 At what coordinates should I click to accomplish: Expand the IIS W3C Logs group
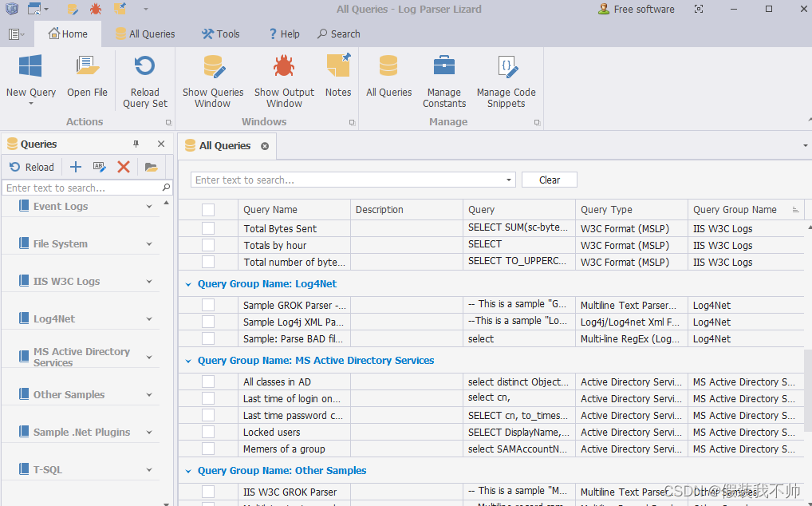149,282
